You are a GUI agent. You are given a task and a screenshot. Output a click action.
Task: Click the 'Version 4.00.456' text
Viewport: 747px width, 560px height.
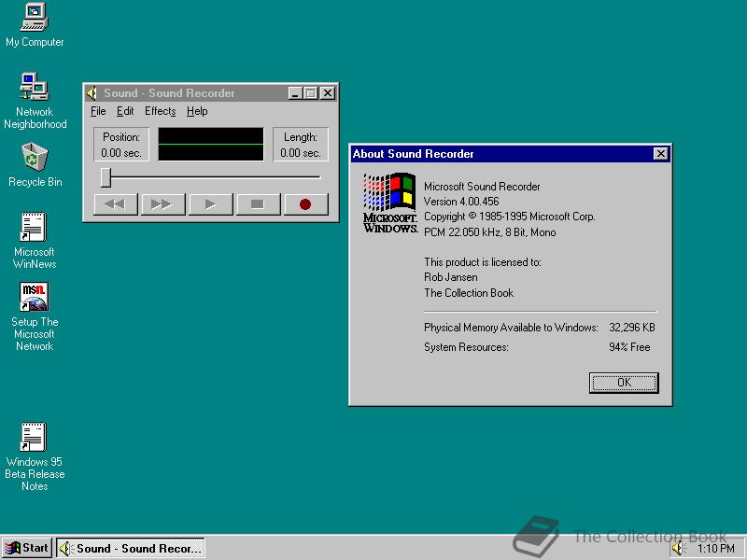(461, 202)
